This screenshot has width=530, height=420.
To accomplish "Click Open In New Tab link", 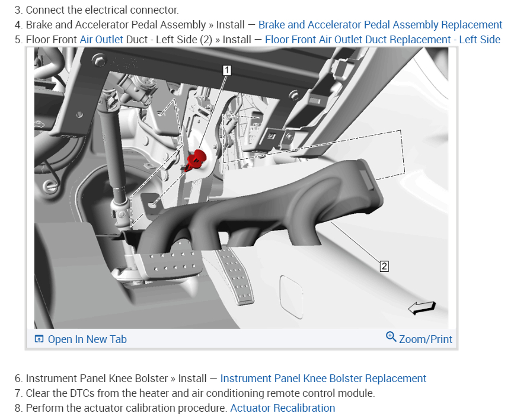I will pos(87,339).
